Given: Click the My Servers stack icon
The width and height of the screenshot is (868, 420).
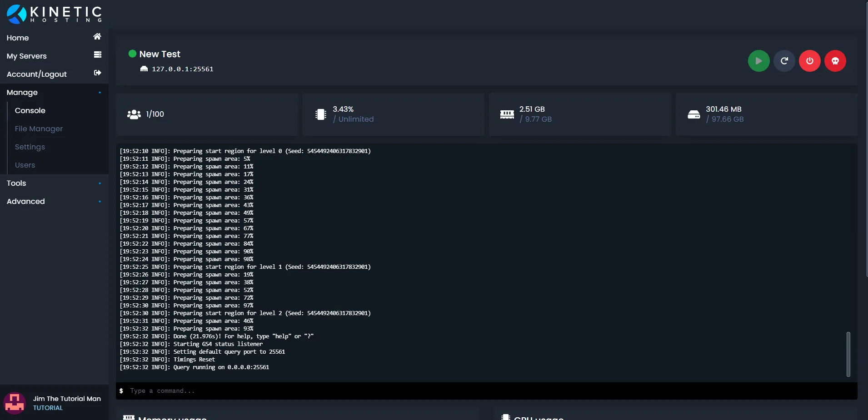Looking at the screenshot, I should 97,54.
